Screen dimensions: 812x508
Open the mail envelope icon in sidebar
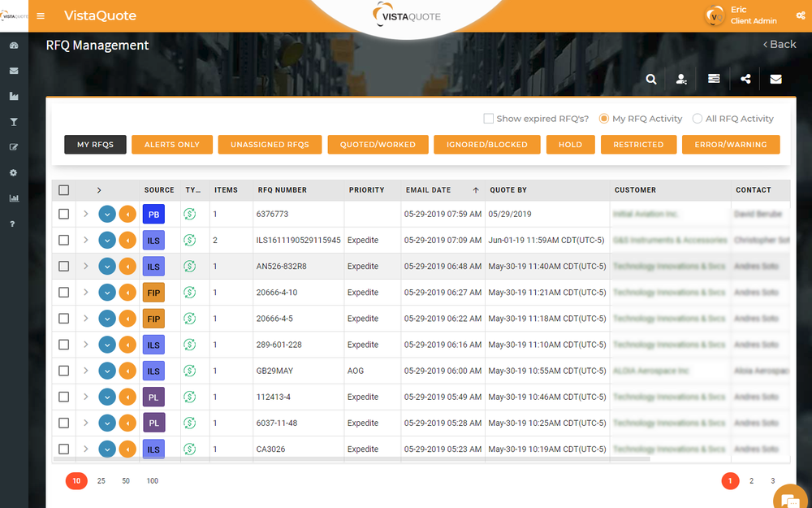(14, 71)
